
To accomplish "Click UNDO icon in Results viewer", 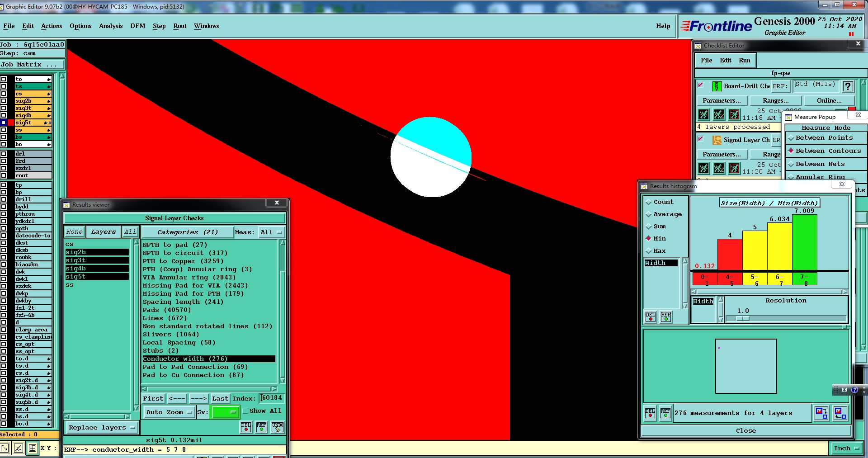I will (278, 427).
